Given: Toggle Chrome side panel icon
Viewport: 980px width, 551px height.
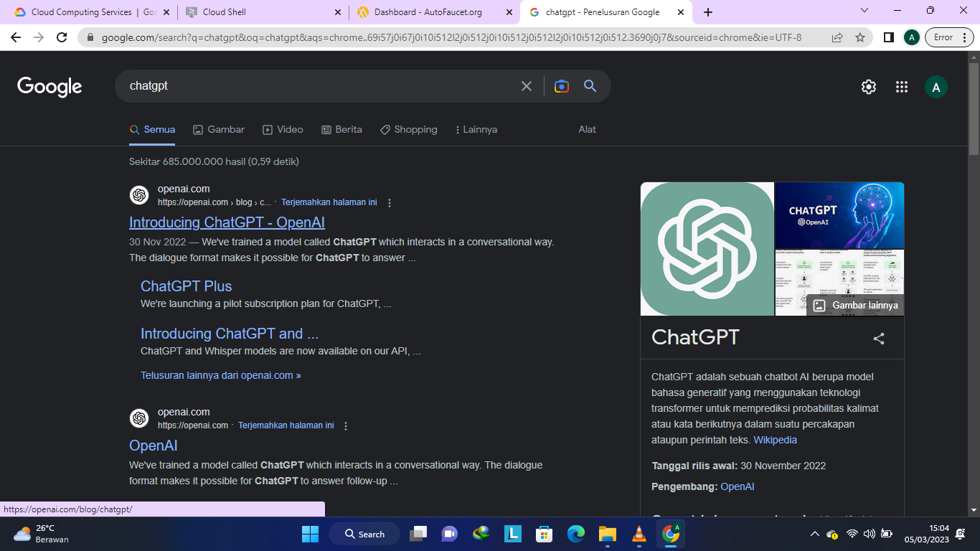Looking at the screenshot, I should [888, 37].
